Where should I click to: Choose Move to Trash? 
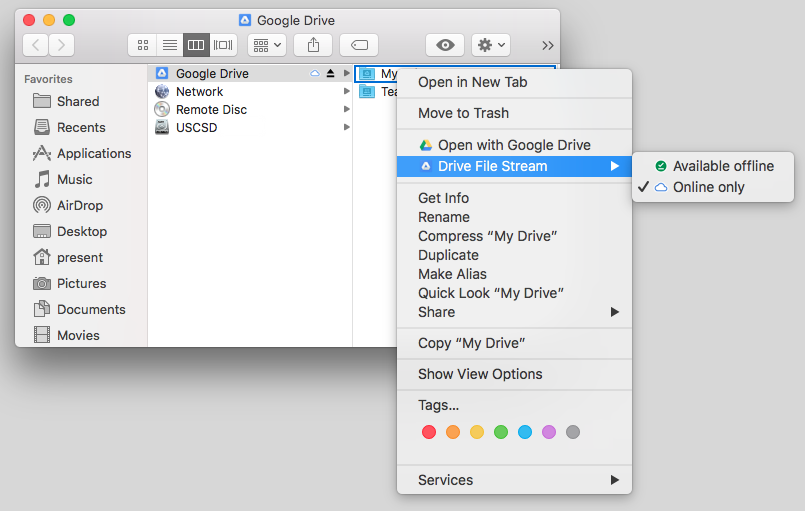(x=514, y=113)
